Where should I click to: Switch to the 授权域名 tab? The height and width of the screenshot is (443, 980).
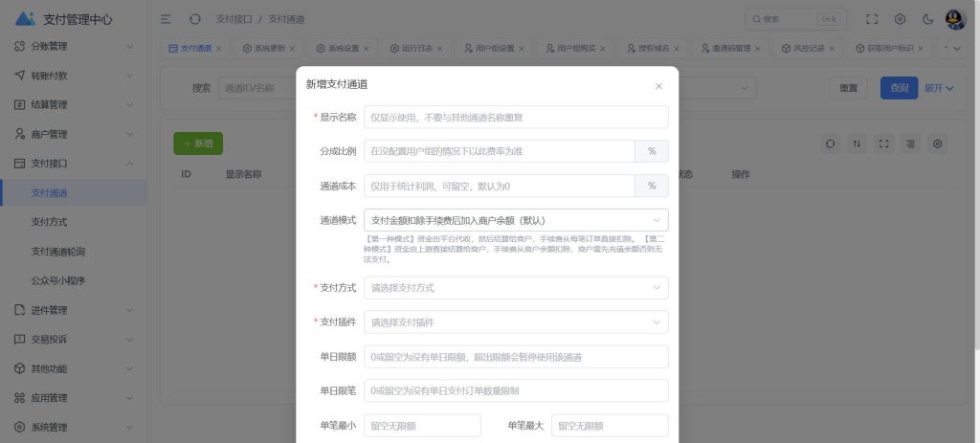pyautogui.click(x=653, y=48)
